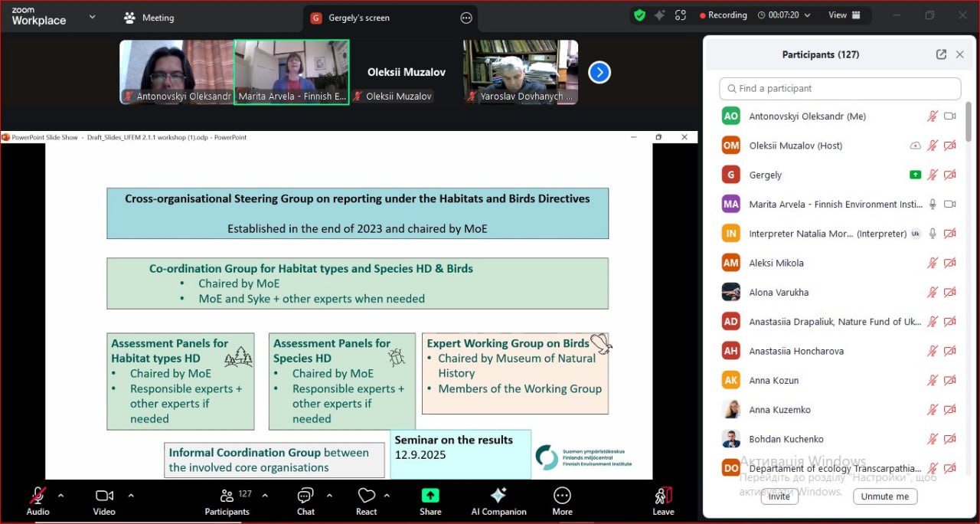Click the Find a participant search field

point(840,88)
